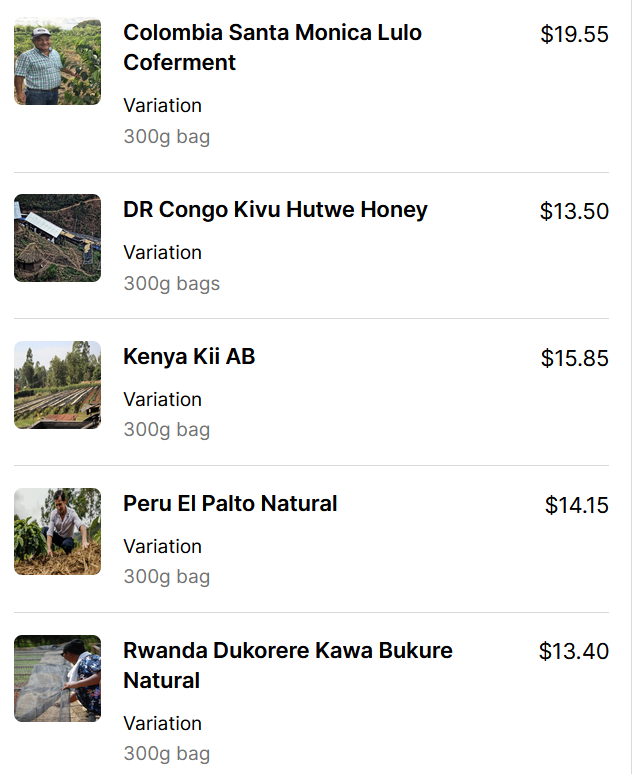Screen dimensions: 634x774
Task: Click the $13.50 price
Action: pos(574,212)
